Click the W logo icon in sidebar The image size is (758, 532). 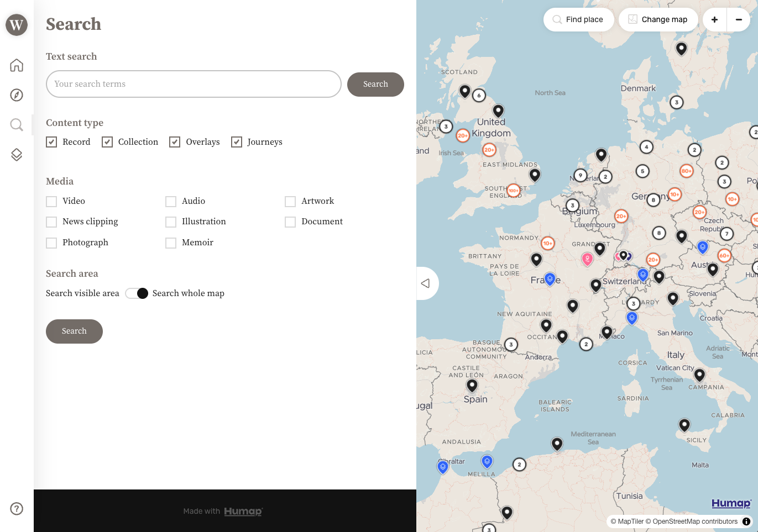pyautogui.click(x=17, y=25)
